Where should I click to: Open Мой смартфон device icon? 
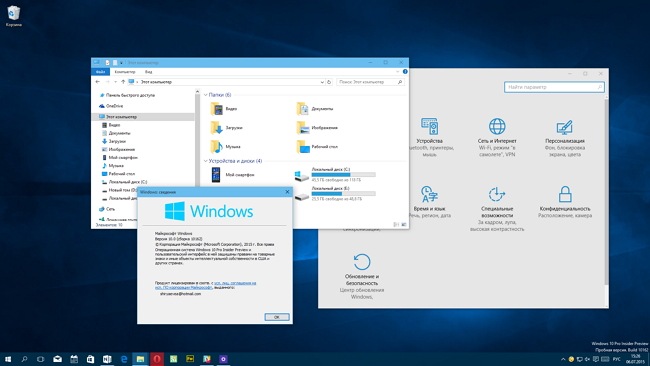[x=216, y=175]
